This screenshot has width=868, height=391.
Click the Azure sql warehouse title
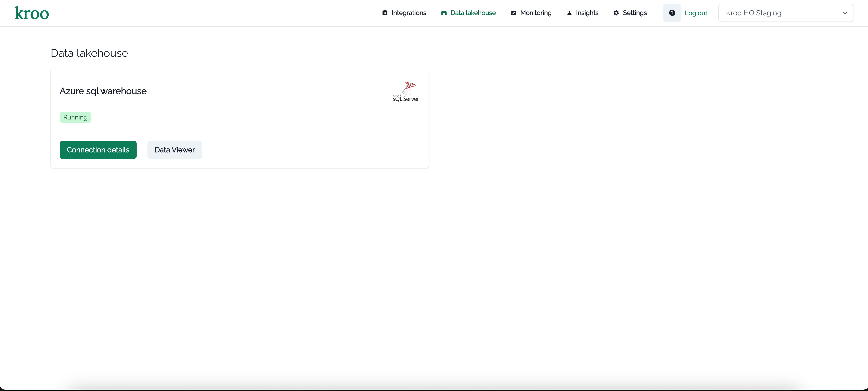click(x=103, y=91)
